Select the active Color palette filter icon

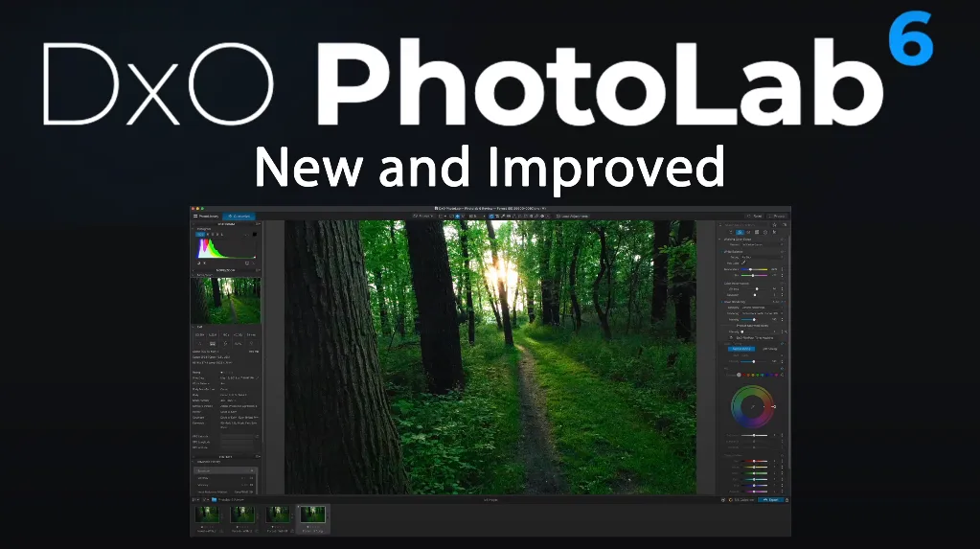pos(740,232)
